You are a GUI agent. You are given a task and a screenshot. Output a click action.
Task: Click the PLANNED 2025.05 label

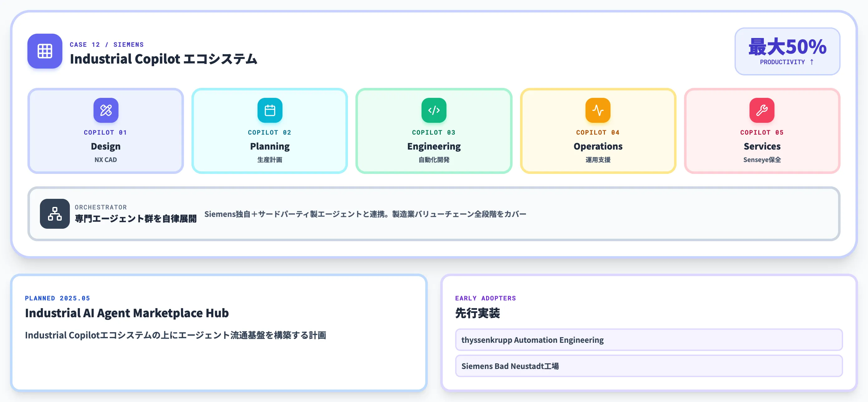coord(58,298)
